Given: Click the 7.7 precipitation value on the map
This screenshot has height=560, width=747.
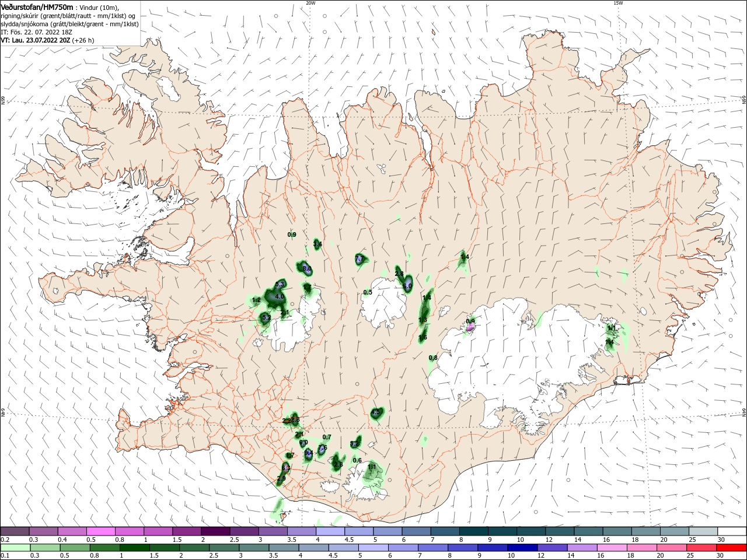Looking at the screenshot, I should 359,258.
